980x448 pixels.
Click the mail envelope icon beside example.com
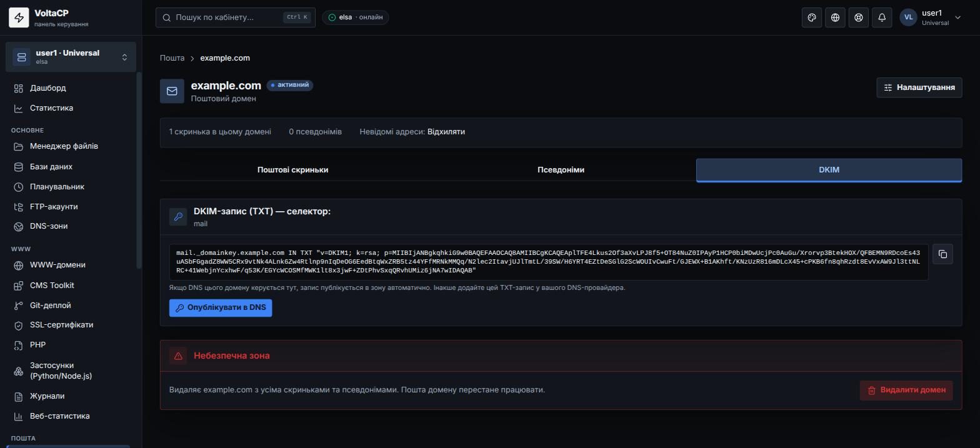(172, 91)
